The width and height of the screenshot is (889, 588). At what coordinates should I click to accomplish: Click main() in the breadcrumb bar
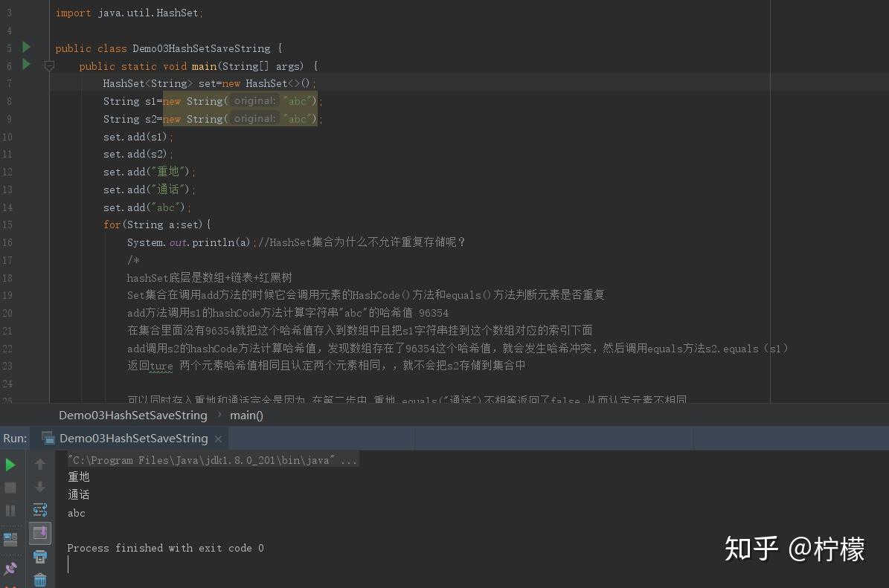coord(246,415)
